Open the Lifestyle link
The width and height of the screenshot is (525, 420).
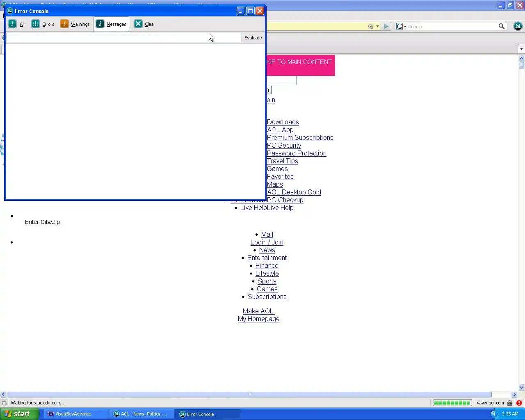pos(267,274)
